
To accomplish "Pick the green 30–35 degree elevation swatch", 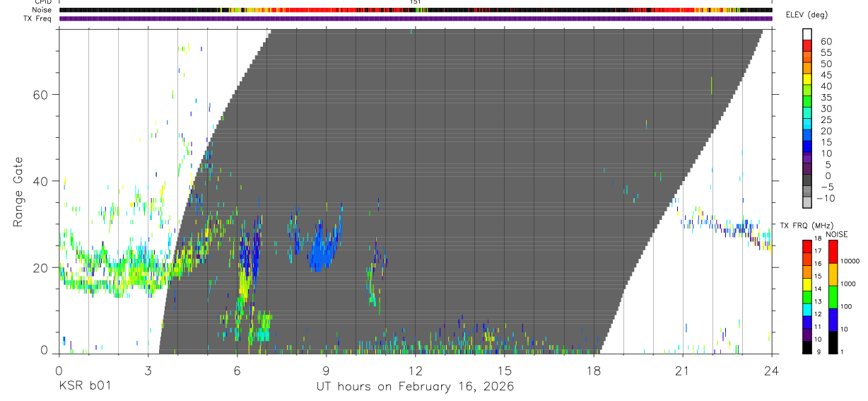I will [808, 103].
